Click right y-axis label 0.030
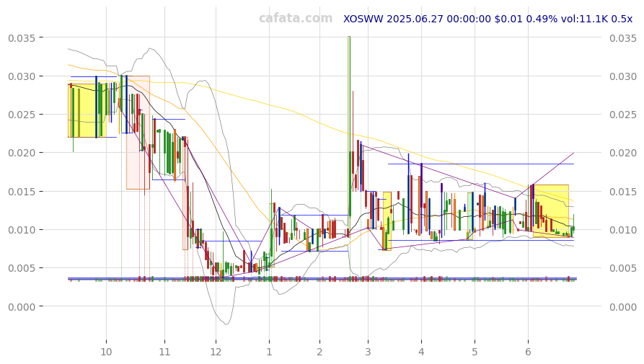Viewport: 644px width, 364px height. (x=622, y=76)
